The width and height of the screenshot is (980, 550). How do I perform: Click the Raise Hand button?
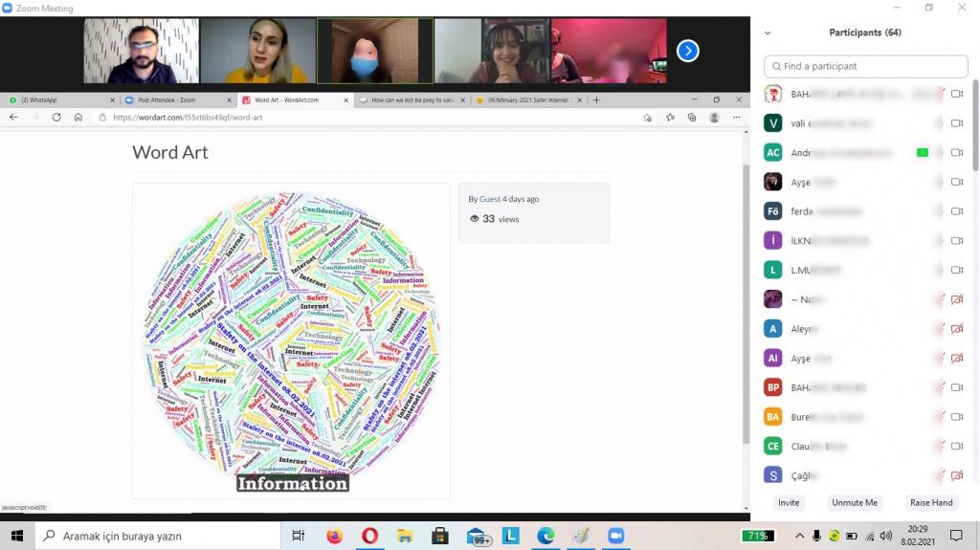click(931, 502)
